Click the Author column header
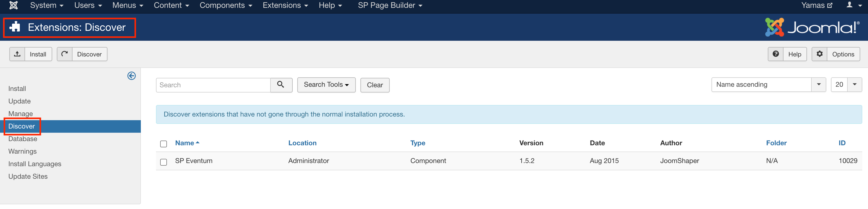Image resolution: width=868 pixels, height=209 pixels. (671, 143)
